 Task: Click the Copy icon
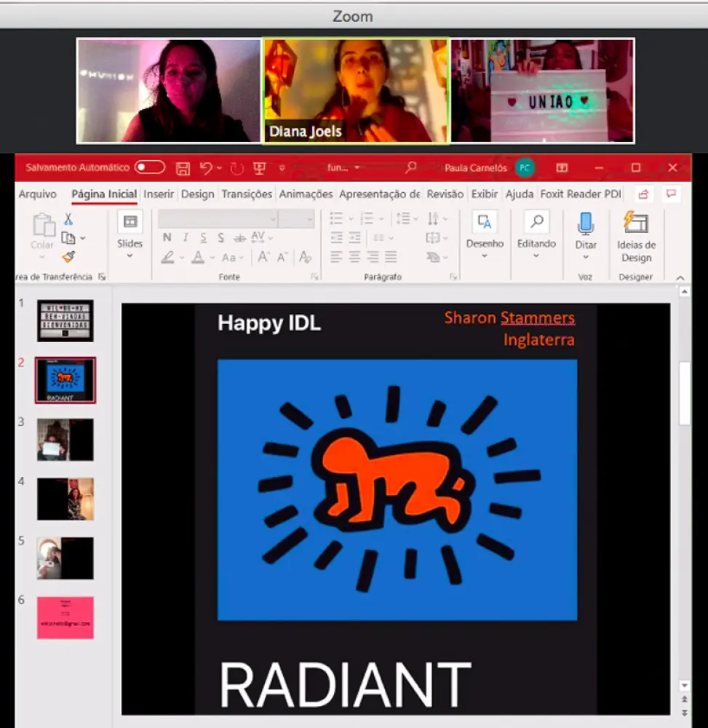point(68,238)
